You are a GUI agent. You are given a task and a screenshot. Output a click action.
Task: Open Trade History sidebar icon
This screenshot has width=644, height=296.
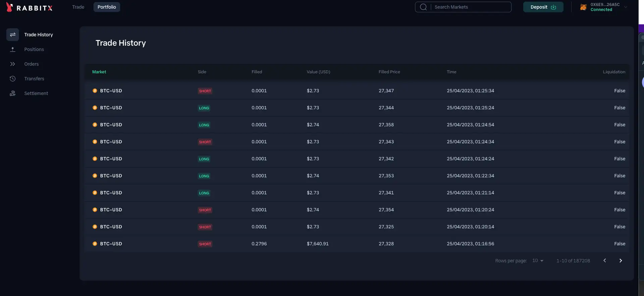(13, 35)
